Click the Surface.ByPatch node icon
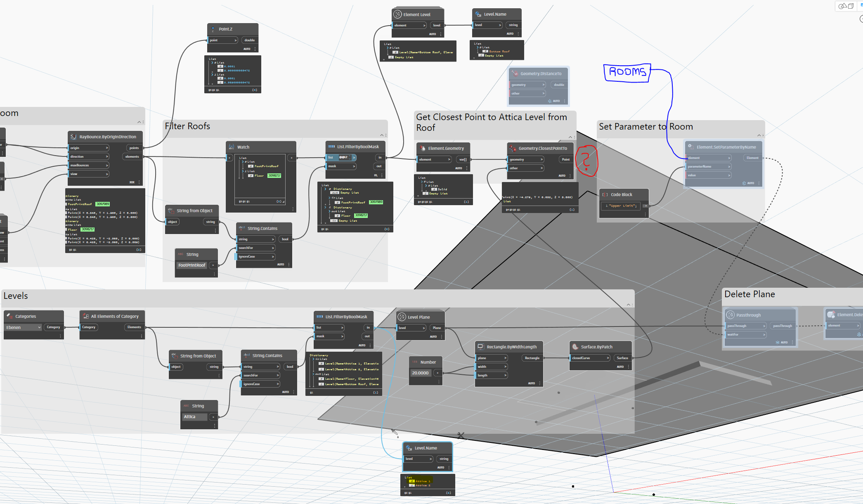 pos(575,347)
